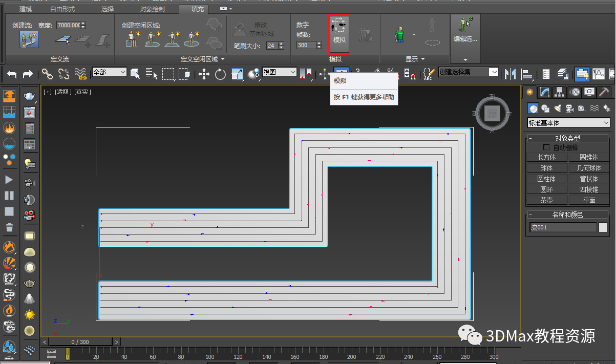Click the first Create Idle Area figure icon
Screen dimensions: 616x364
(x=134, y=38)
